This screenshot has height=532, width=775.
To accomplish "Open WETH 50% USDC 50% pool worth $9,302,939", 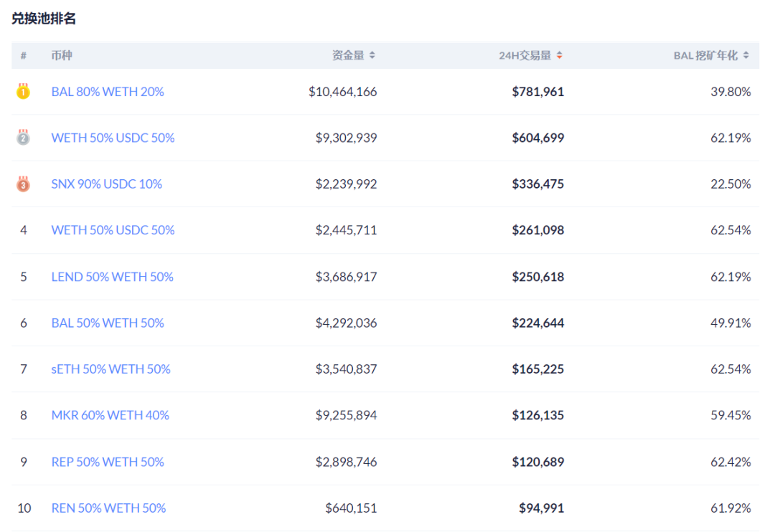I will [x=113, y=138].
